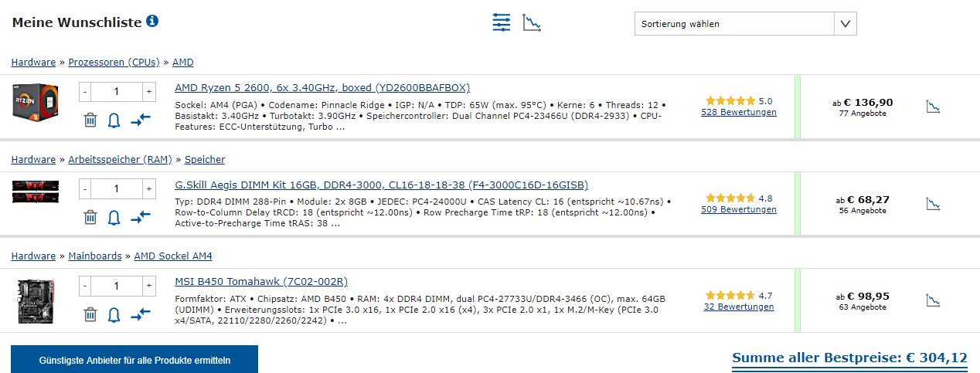Click 63 Angebote text

[863, 307]
